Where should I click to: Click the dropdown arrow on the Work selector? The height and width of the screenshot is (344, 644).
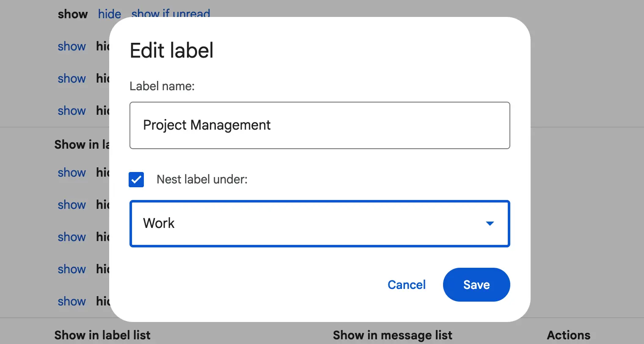point(490,223)
